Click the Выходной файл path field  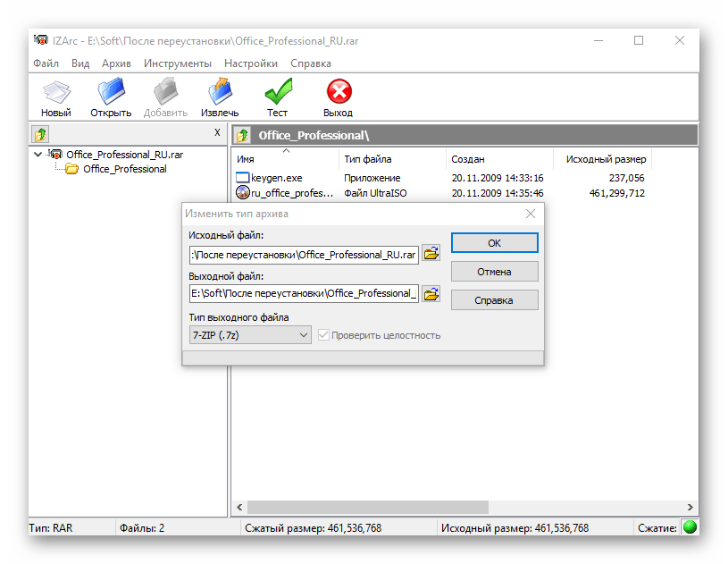pos(304,293)
